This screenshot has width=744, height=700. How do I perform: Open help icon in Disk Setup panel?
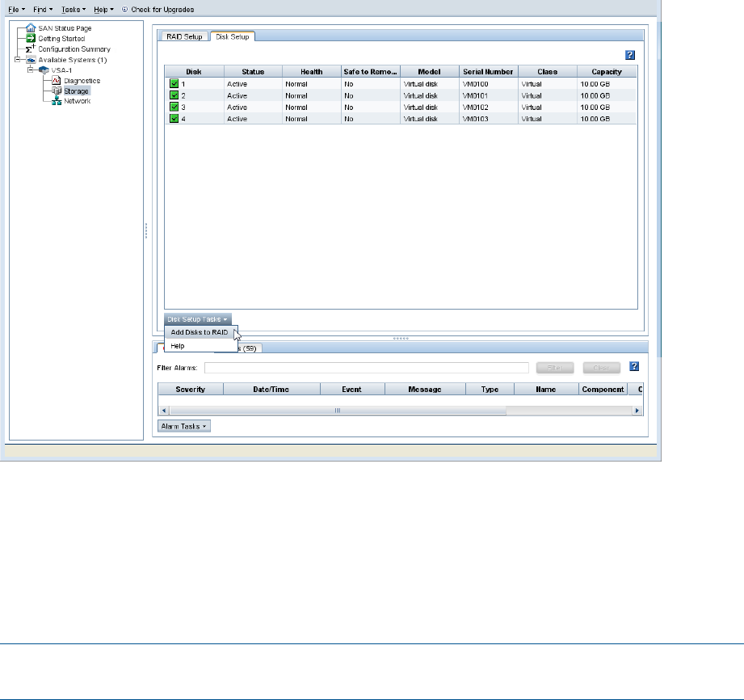point(631,55)
